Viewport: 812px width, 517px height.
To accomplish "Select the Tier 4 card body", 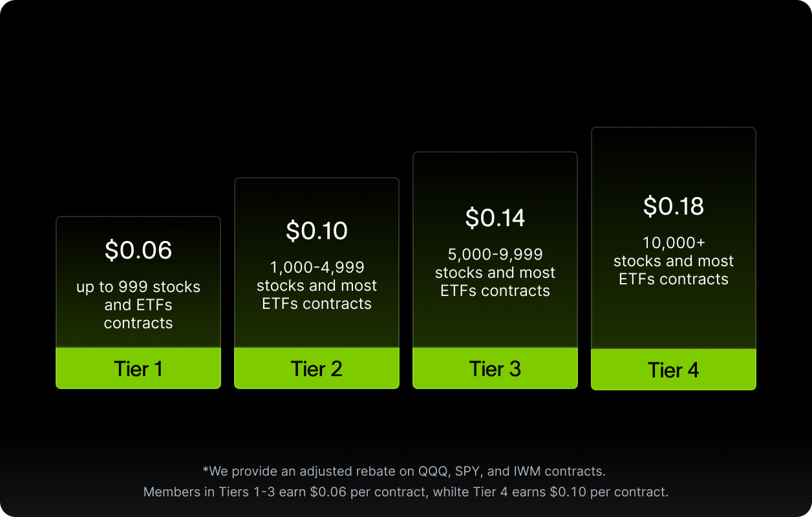I will [x=674, y=238].
